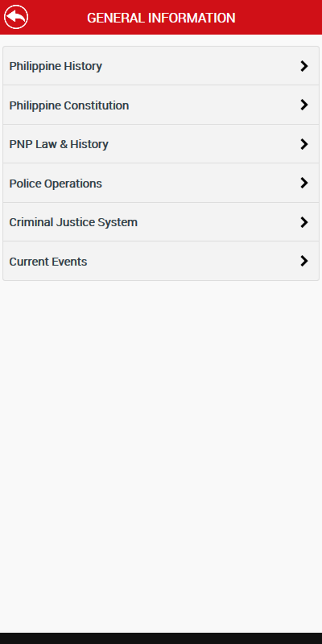
Task: Open the Current Events section
Action: 126,261
